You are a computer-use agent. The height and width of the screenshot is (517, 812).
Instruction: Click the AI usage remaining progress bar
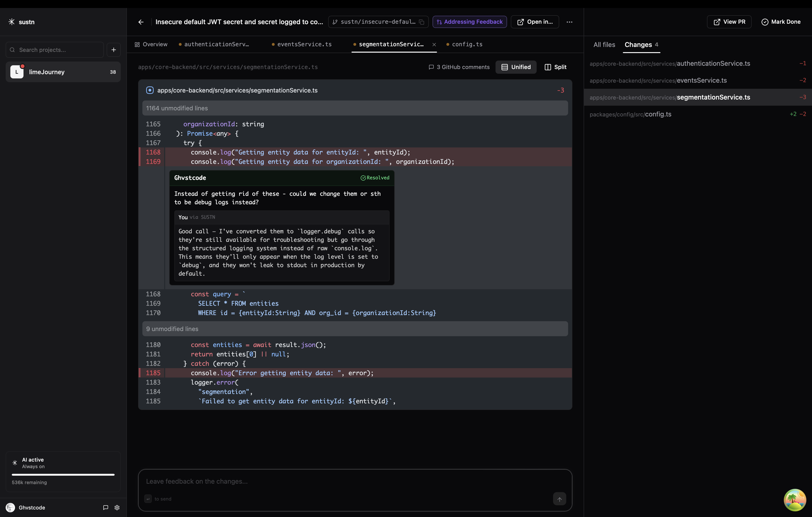[x=63, y=475]
